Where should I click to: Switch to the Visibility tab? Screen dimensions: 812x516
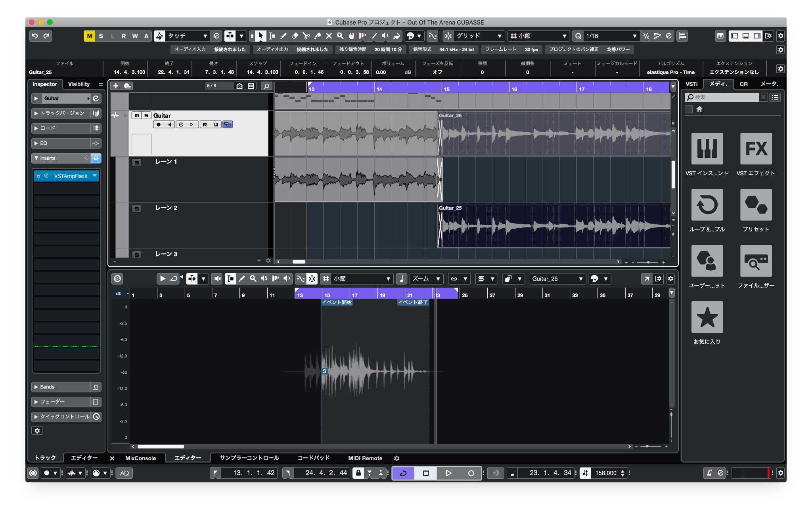tap(79, 84)
